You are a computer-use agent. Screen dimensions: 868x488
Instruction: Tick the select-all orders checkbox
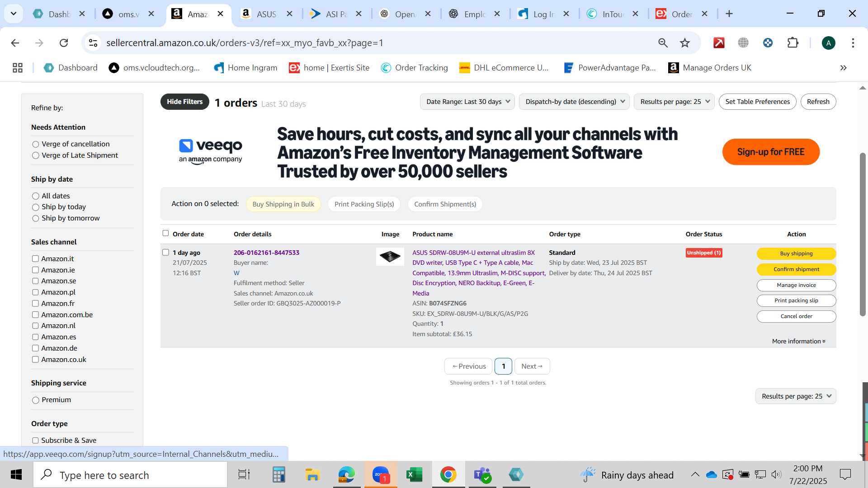pyautogui.click(x=165, y=233)
